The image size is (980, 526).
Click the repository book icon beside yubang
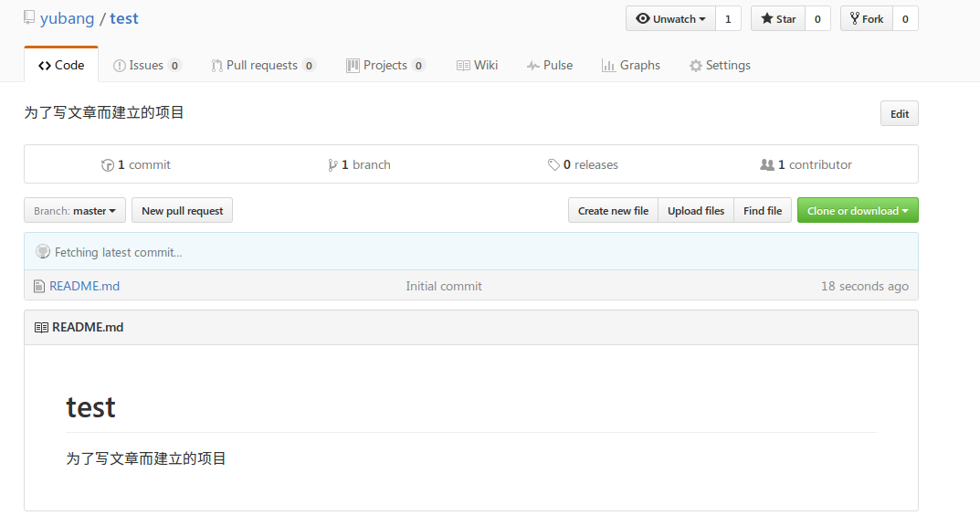coord(29,17)
